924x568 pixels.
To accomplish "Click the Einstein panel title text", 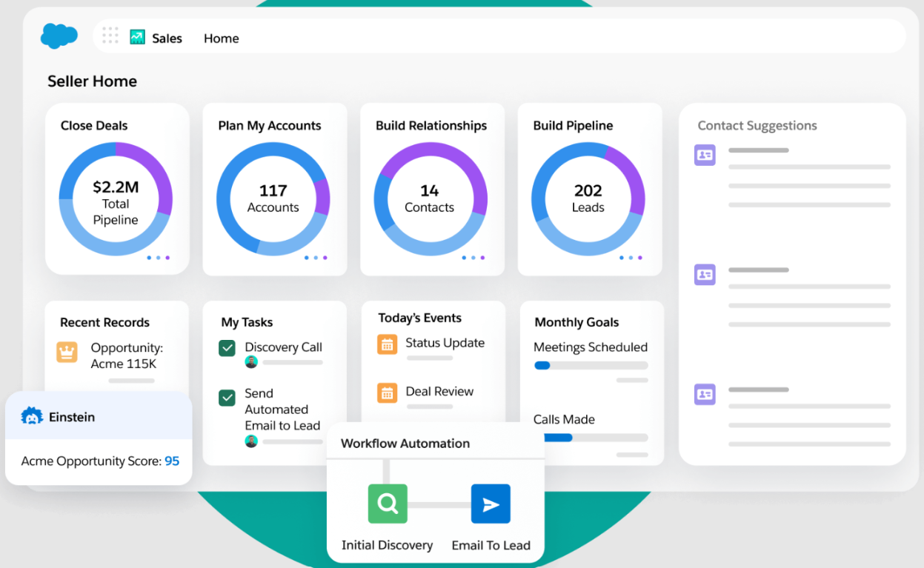I will tap(72, 417).
